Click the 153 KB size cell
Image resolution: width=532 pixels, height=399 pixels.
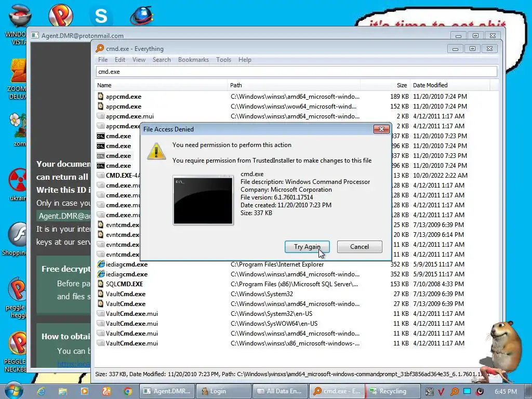(x=400, y=284)
